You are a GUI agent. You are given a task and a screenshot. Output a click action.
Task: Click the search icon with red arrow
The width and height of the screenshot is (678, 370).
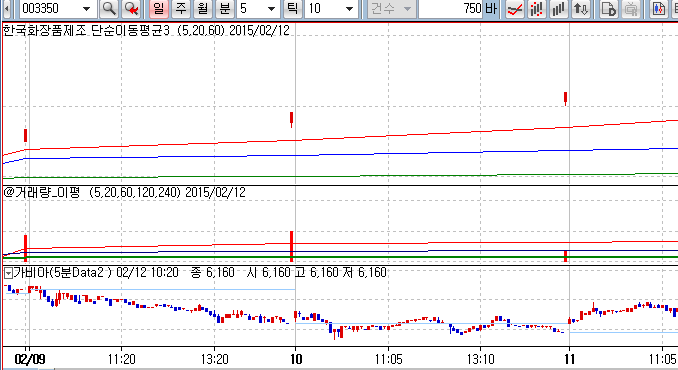click(x=131, y=8)
